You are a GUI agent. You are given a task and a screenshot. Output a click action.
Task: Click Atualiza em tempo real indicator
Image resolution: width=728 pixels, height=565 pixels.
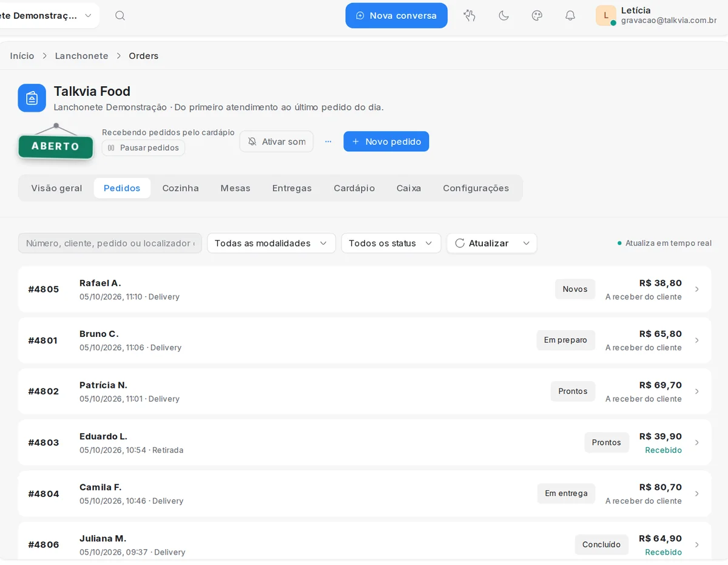point(664,243)
